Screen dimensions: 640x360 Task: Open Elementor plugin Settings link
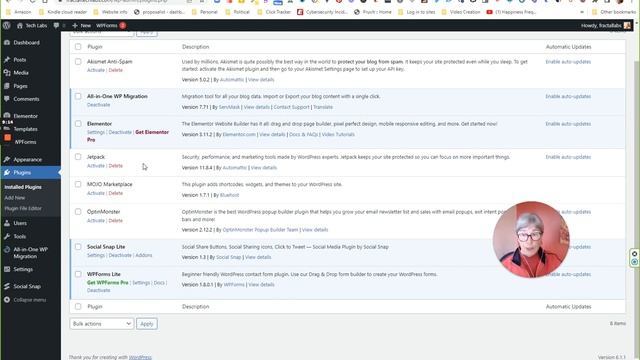point(96,132)
